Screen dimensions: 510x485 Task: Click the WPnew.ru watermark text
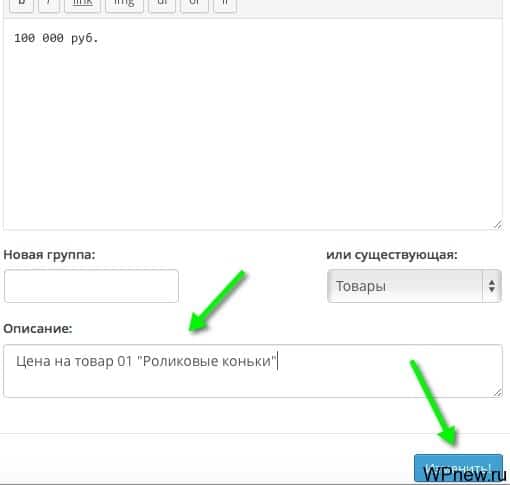[465, 473]
